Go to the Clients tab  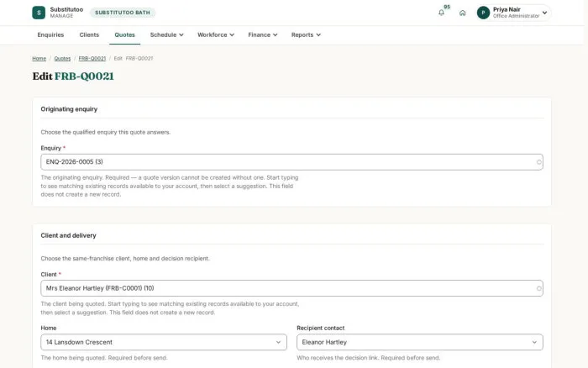[x=89, y=35]
